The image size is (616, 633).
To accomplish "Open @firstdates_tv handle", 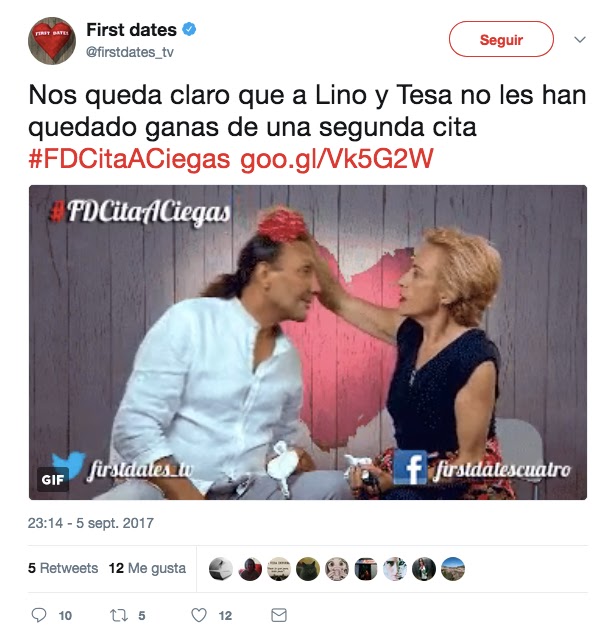I will (130, 52).
